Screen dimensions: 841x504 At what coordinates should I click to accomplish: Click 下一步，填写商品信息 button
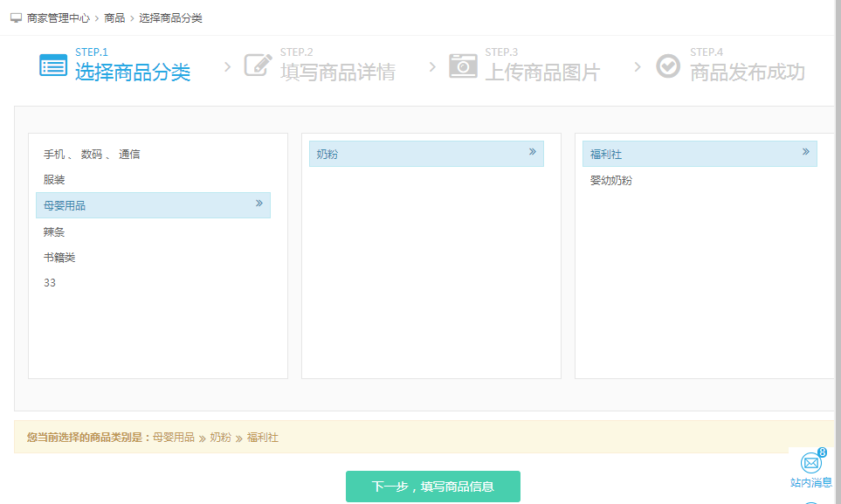coord(432,487)
